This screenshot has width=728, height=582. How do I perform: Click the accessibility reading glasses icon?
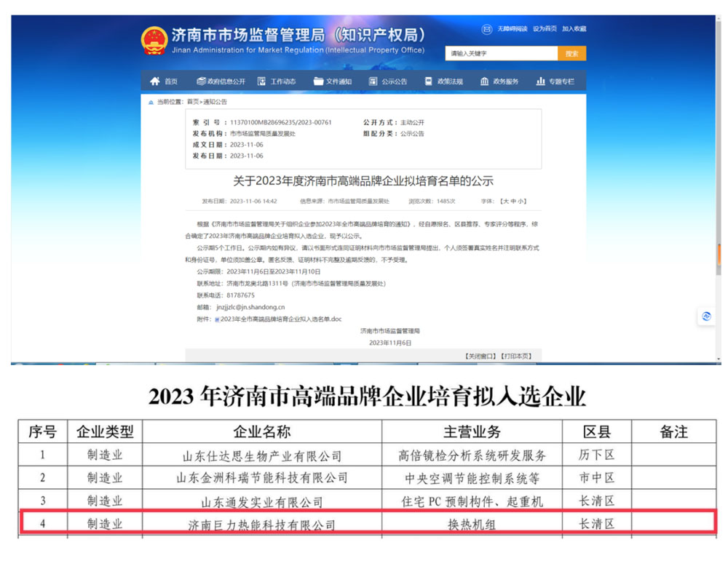tap(486, 29)
